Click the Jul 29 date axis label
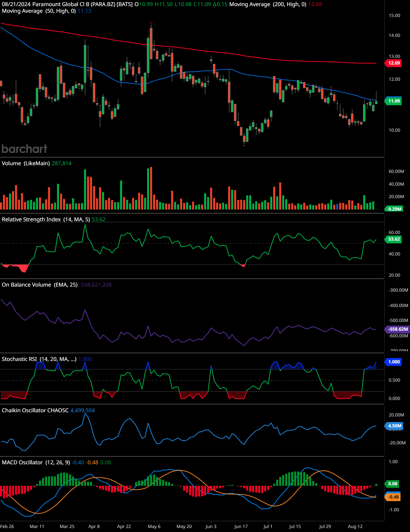Viewport: 410px width, 532px height. [x=325, y=526]
